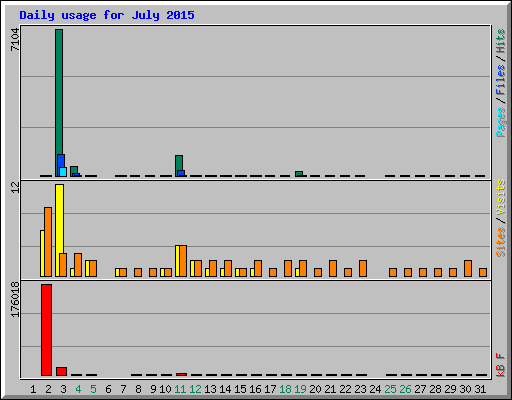
Task: Click day label 10 on the x-axis
Action: click(165, 389)
